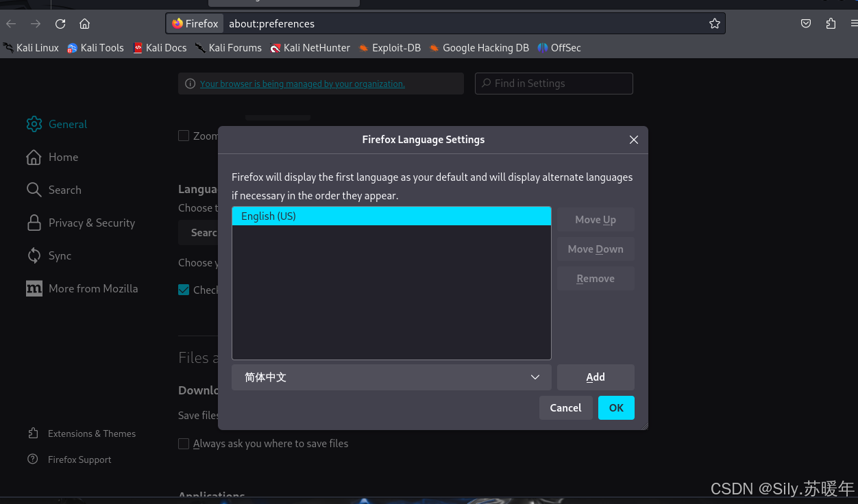Open Extensions & Themes link
This screenshot has width=858, height=504.
82,433
